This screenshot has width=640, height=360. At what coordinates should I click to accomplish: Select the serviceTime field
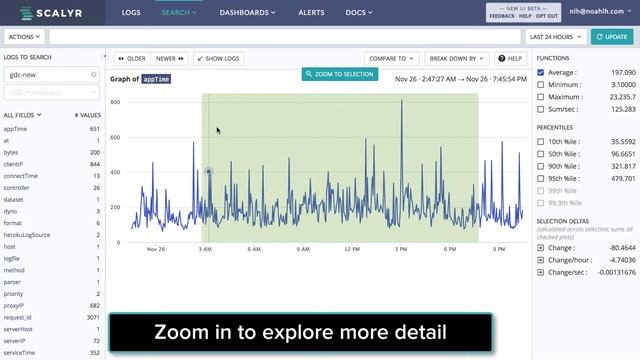pos(19,353)
